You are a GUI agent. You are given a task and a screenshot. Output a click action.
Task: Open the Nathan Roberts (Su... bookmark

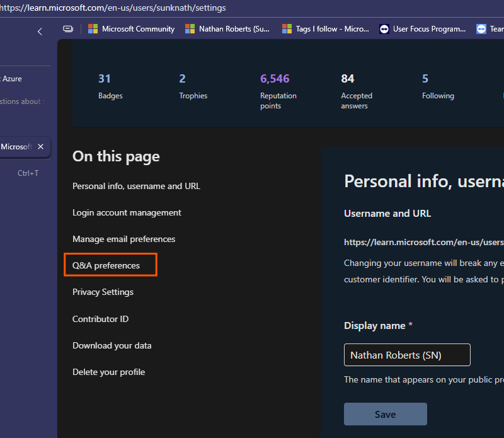(227, 29)
